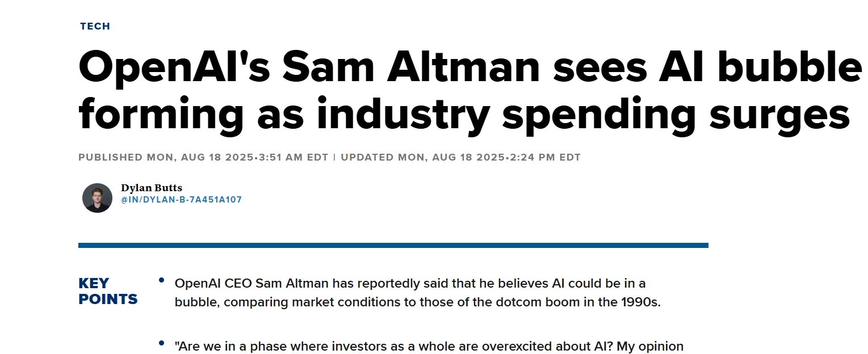Image resolution: width=868 pixels, height=354 pixels.
Task: Open Dylan Butts author name link
Action: click(x=152, y=188)
